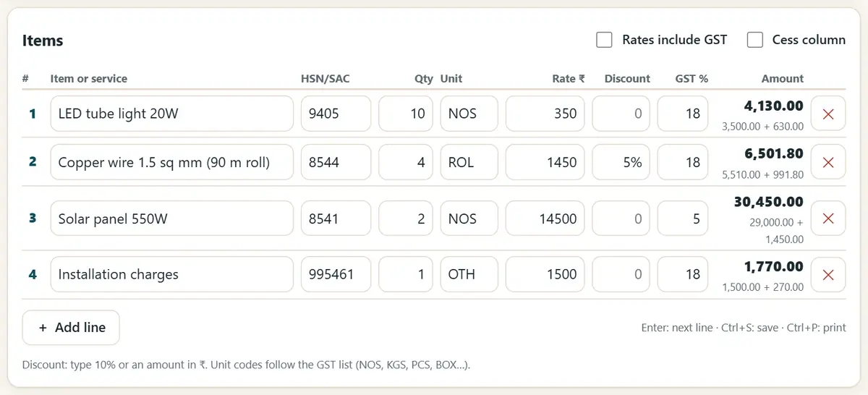868x395 pixels.
Task: Click HSN field showing 8541
Action: tap(336, 218)
